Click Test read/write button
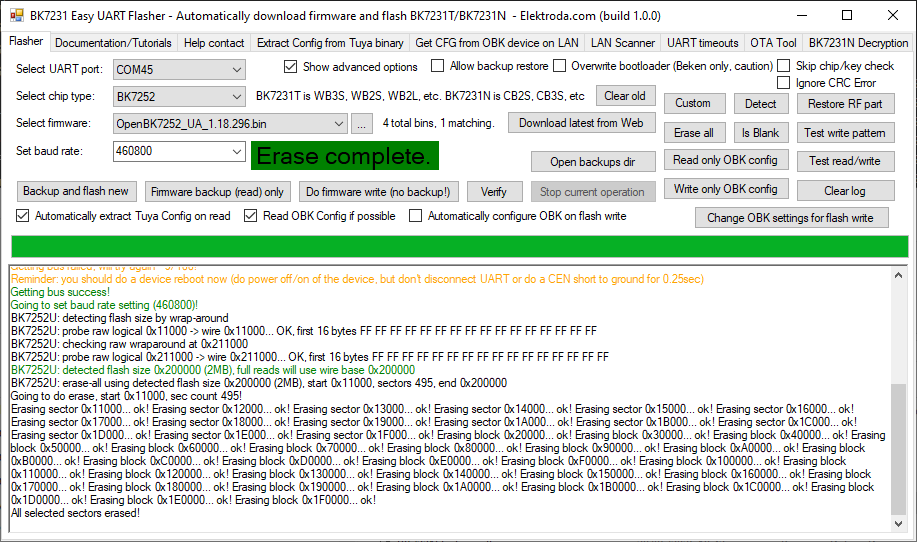Viewport: 917px width, 542px height. coord(845,161)
